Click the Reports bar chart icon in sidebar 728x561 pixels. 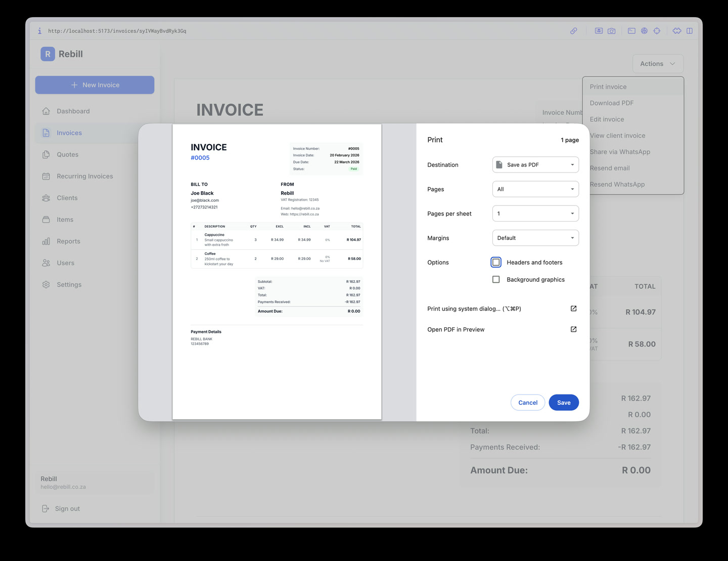tap(47, 241)
